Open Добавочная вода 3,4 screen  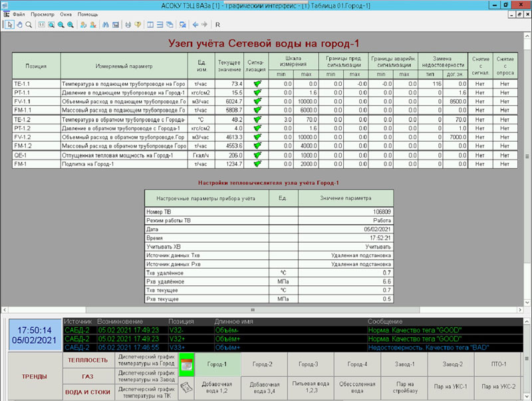click(x=265, y=388)
